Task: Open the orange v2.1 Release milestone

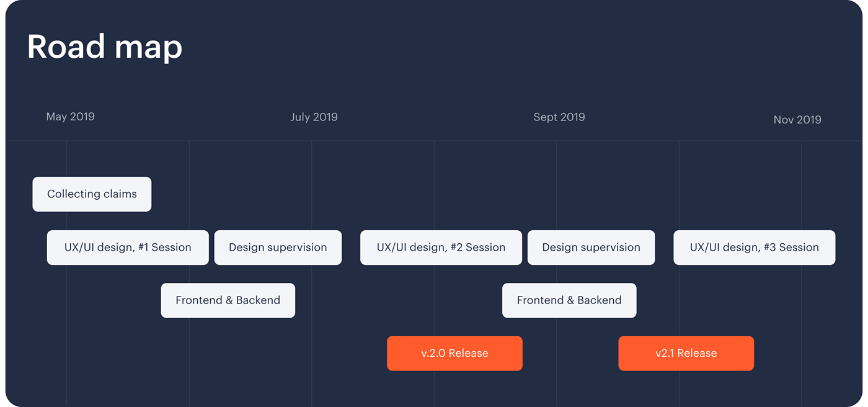Action: click(686, 354)
